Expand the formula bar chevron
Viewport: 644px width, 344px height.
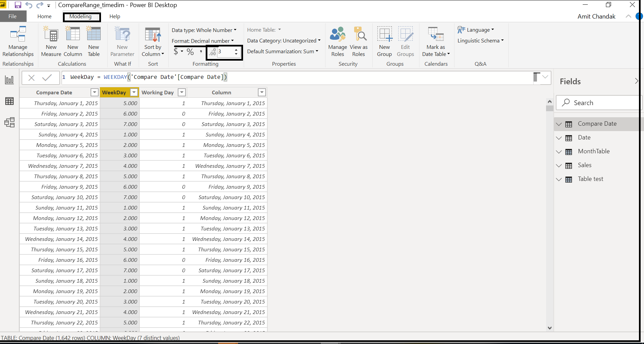(545, 77)
